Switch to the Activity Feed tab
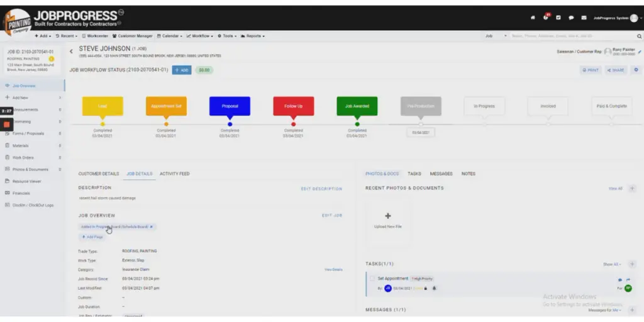Screen dimensions: 644x322 pyautogui.click(x=174, y=174)
